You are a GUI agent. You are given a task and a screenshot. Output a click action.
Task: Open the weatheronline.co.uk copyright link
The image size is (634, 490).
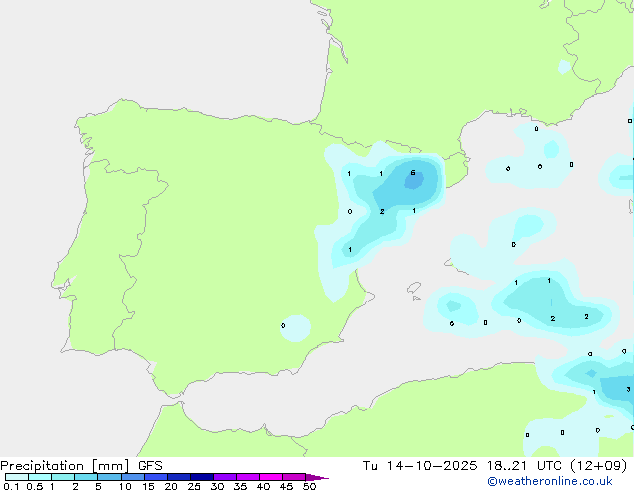pos(549,481)
